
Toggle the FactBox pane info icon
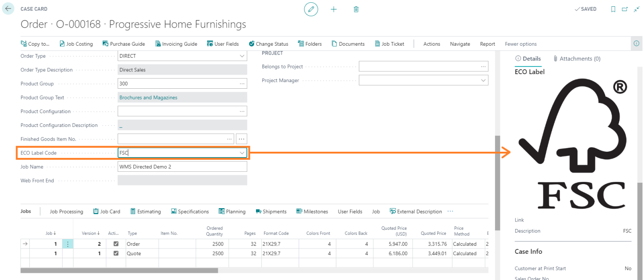pyautogui.click(x=636, y=43)
